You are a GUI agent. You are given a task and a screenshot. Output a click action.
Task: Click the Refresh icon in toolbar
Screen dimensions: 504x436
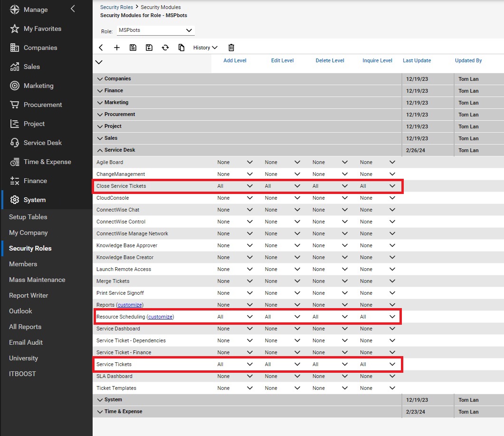pyautogui.click(x=165, y=48)
